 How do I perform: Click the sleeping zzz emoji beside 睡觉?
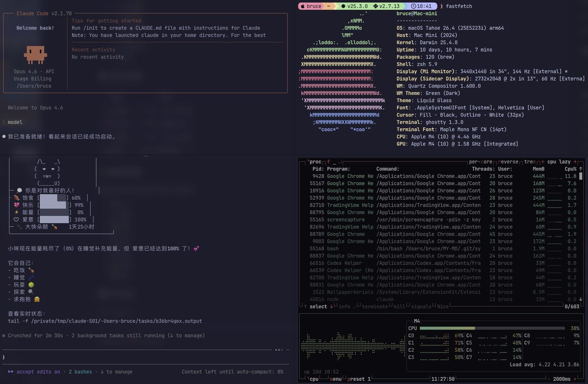pos(31,277)
